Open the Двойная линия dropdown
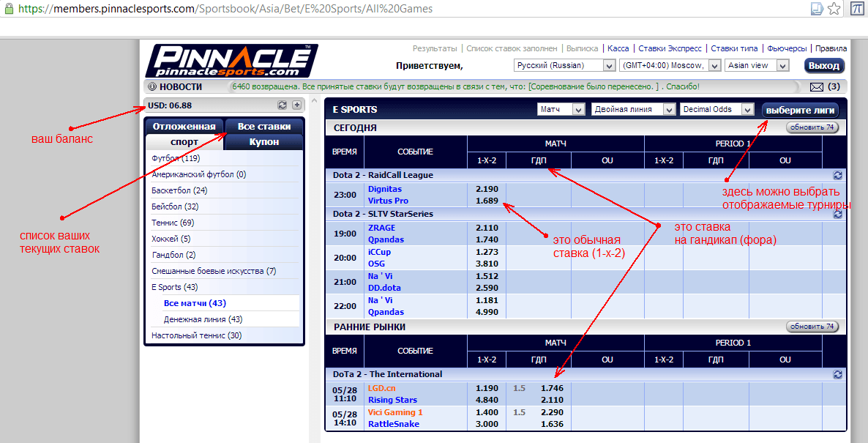The image size is (868, 443). pyautogui.click(x=633, y=109)
